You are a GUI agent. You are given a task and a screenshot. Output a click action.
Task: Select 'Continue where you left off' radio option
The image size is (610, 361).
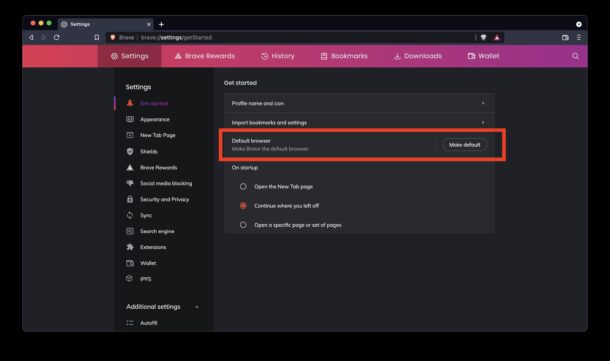click(x=243, y=205)
